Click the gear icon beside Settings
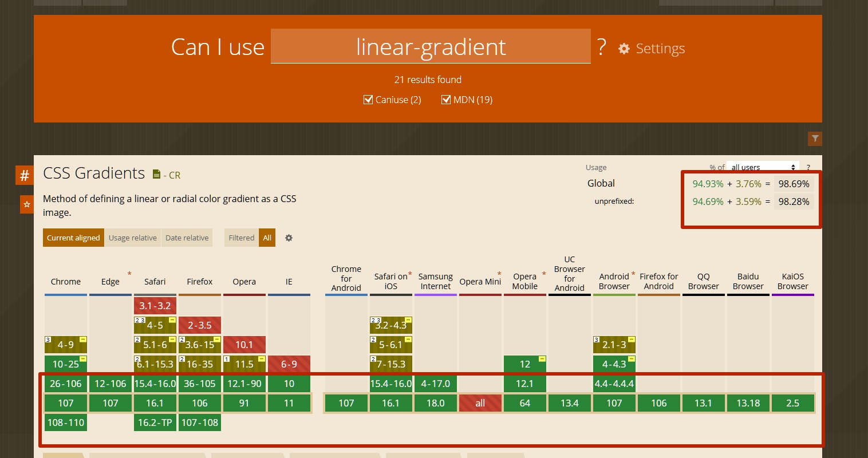Viewport: 868px width, 458px height. (x=624, y=49)
